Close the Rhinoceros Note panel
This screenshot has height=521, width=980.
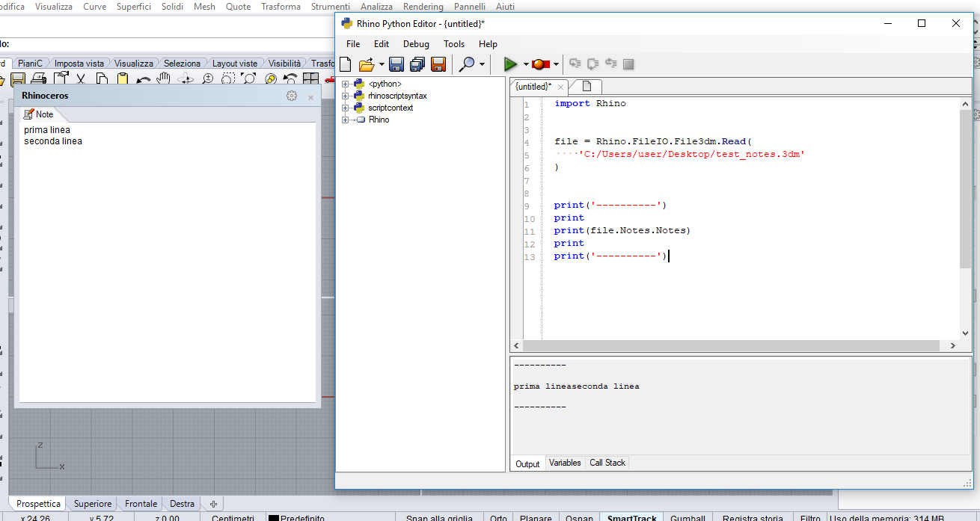click(x=310, y=96)
